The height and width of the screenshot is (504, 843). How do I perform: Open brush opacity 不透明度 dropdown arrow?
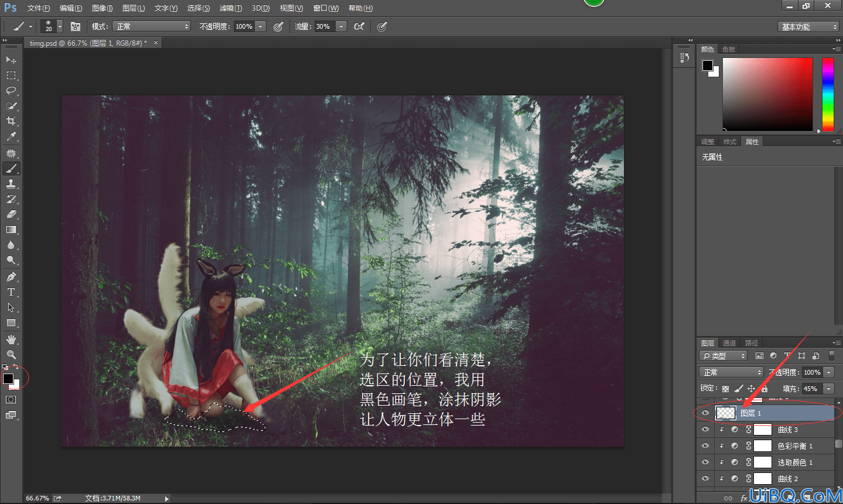(x=261, y=26)
